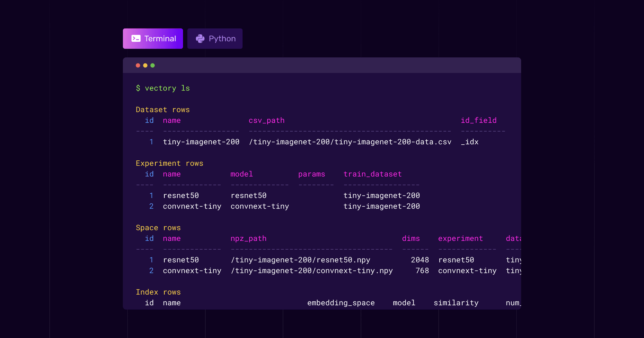Click the Experiment rows section heading

coord(169,163)
